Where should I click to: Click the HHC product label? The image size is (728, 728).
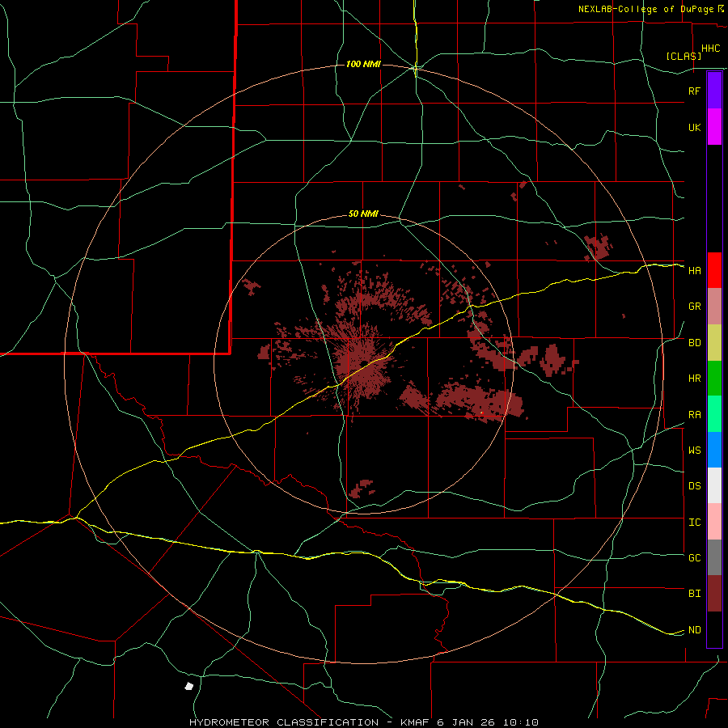[710, 49]
